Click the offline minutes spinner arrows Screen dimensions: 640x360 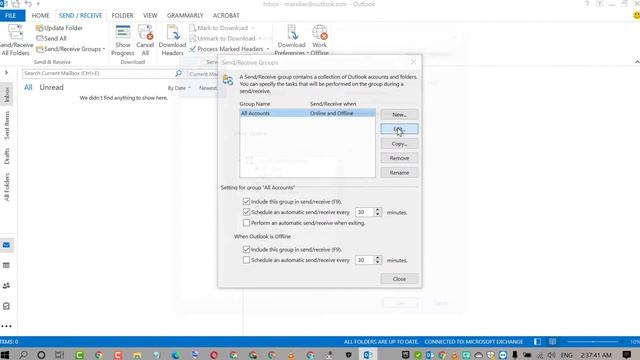(378, 260)
